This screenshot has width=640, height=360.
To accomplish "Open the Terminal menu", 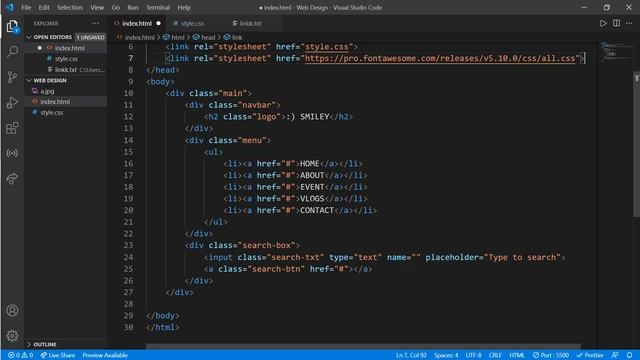I will click(x=158, y=7).
